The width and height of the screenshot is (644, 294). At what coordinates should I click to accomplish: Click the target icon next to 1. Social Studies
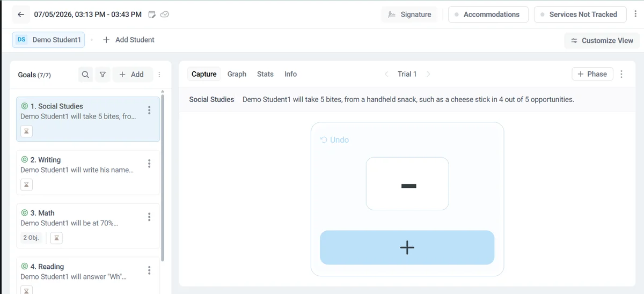point(24,106)
